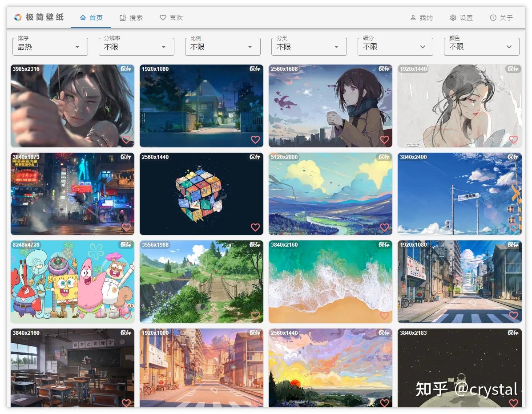Open the archer girl wallpaper thumbnail
The height and width of the screenshot is (414, 532).
[x=72, y=106]
